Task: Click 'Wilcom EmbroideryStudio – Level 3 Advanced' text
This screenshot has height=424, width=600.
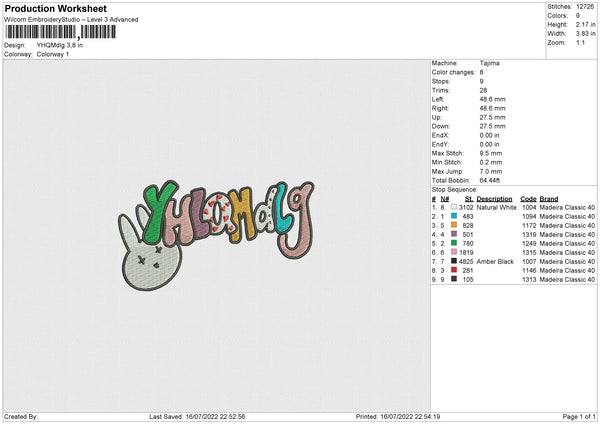Action: [x=71, y=20]
